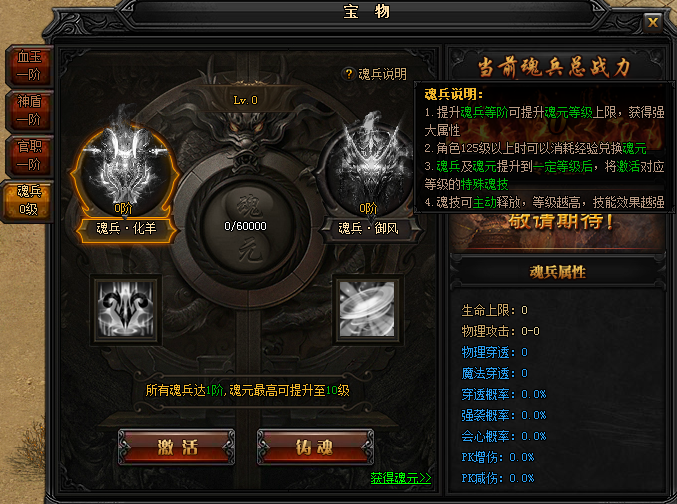This screenshot has width=677, height=504.
Task: Open the 获得魂元>> link
Action: [401, 478]
